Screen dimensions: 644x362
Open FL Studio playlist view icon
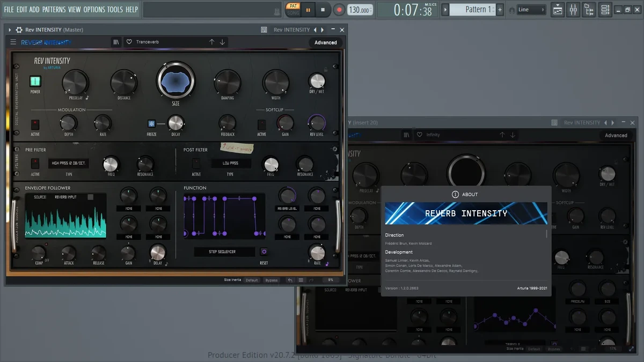coord(558,10)
